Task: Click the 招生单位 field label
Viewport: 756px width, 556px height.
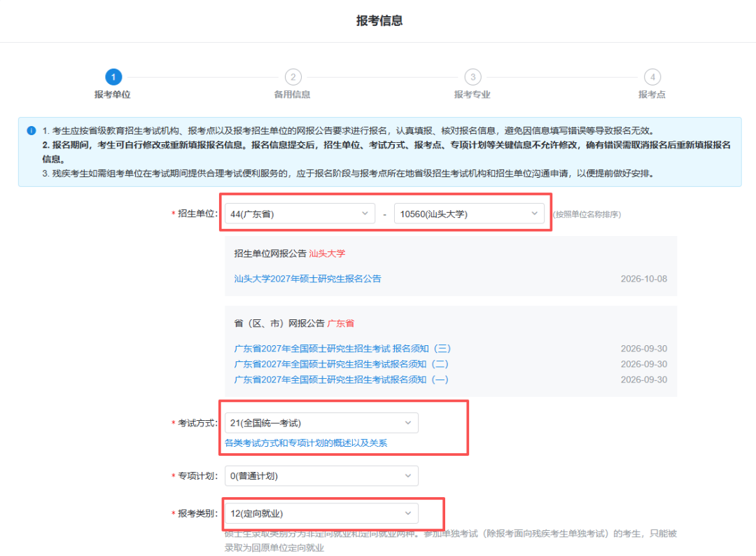Action: pos(197,214)
